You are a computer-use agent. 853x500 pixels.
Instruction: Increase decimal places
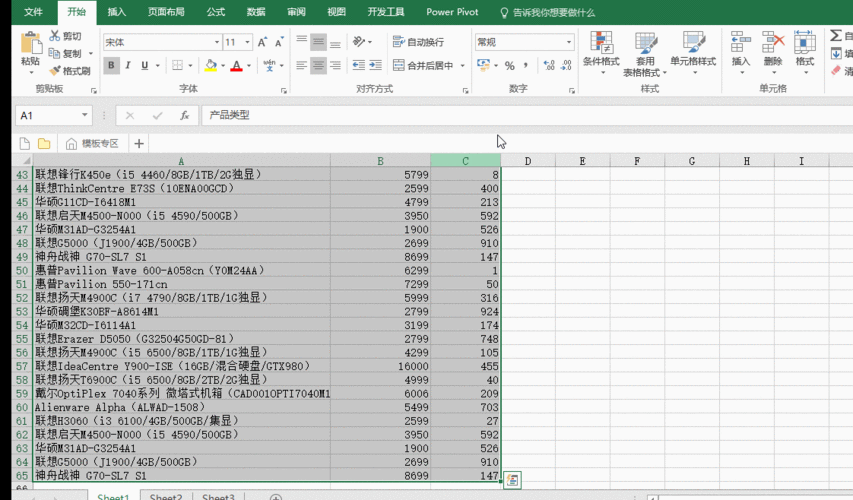549,65
